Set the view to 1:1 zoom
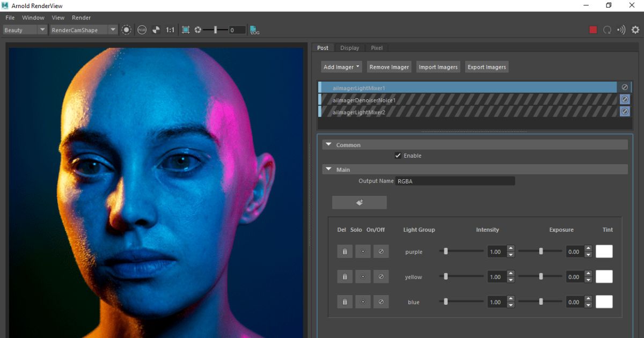Image resolution: width=644 pixels, height=338 pixels. click(x=170, y=30)
